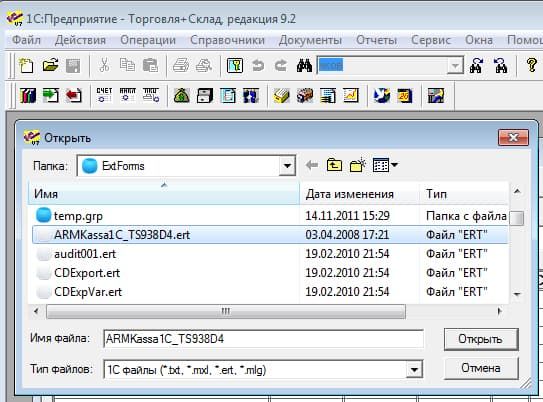The height and width of the screenshot is (402, 543).
Task: Sort by Дата изменения column header
Action: tap(359, 194)
